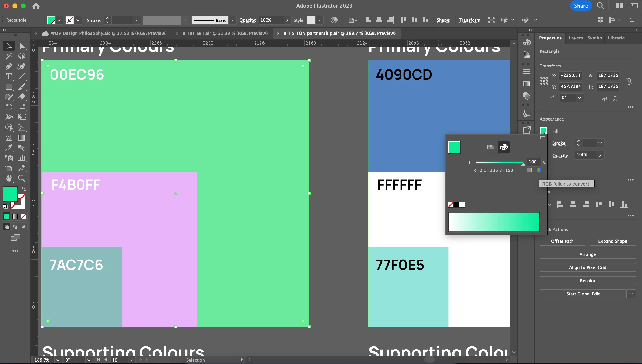Click the X position input field

570,75
